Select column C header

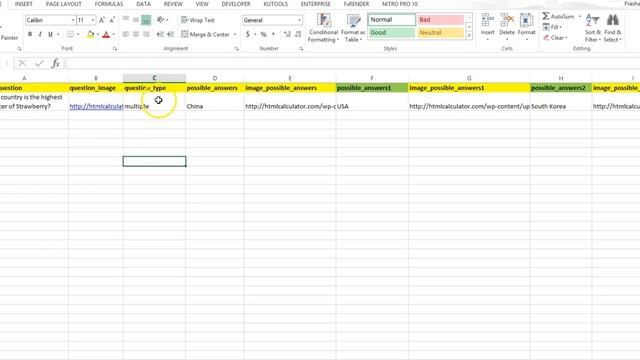coord(154,78)
